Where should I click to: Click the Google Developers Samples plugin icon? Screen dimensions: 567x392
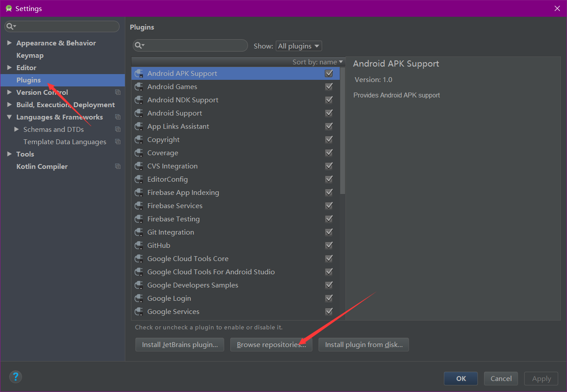(139, 285)
